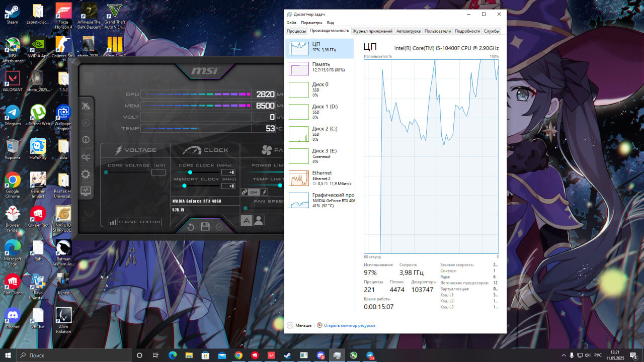The image size is (644, 362).
Task: Open MSI Afterburner settings gear icon
Action: [x=86, y=174]
